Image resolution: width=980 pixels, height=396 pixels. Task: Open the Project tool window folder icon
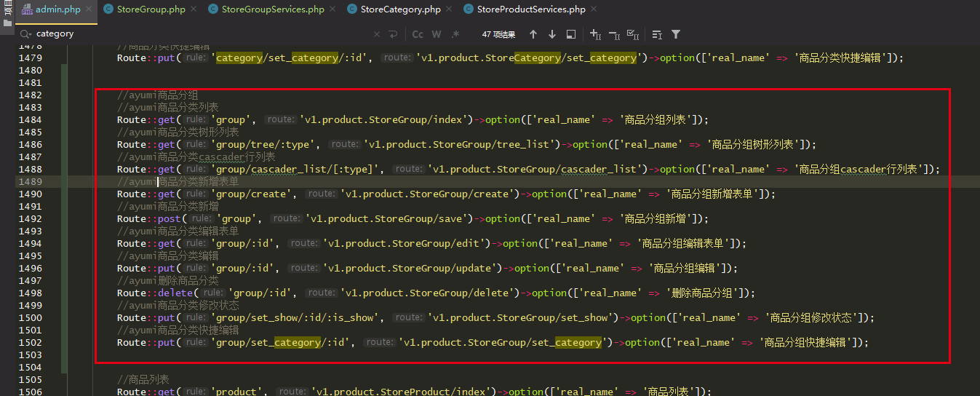[8, 23]
